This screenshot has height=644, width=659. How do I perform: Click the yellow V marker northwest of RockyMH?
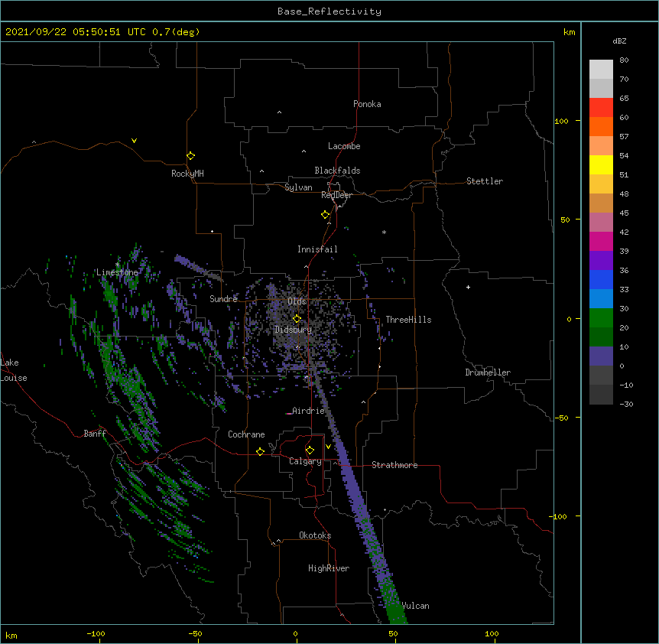[134, 141]
